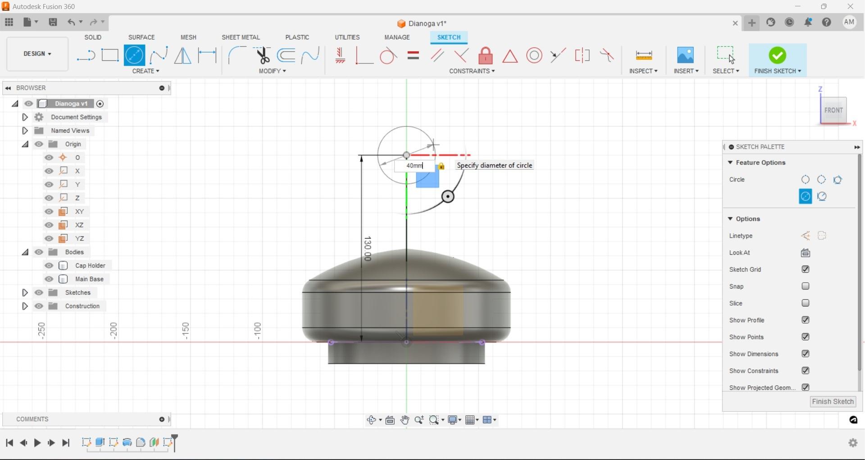Click the circle diameter input field
The height and width of the screenshot is (460, 868).
[415, 166]
